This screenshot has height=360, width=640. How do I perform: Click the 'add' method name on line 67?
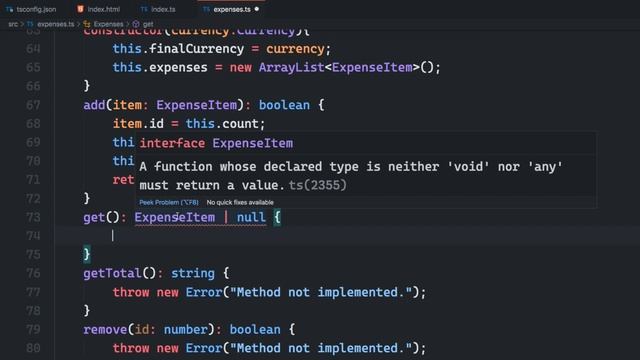tap(94, 105)
